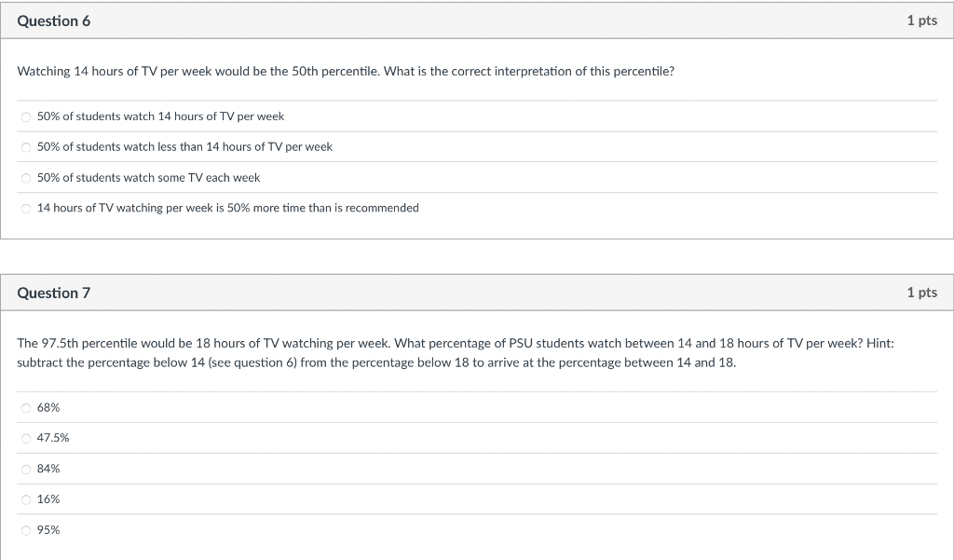Image resolution: width=954 pixels, height=560 pixels.
Task: Click the Question 6 prompt text
Action: pos(345,71)
